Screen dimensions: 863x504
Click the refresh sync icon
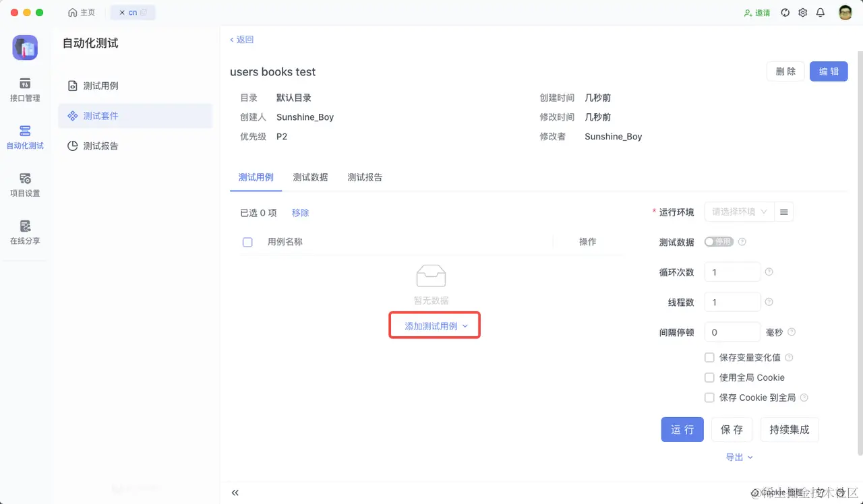(x=785, y=13)
